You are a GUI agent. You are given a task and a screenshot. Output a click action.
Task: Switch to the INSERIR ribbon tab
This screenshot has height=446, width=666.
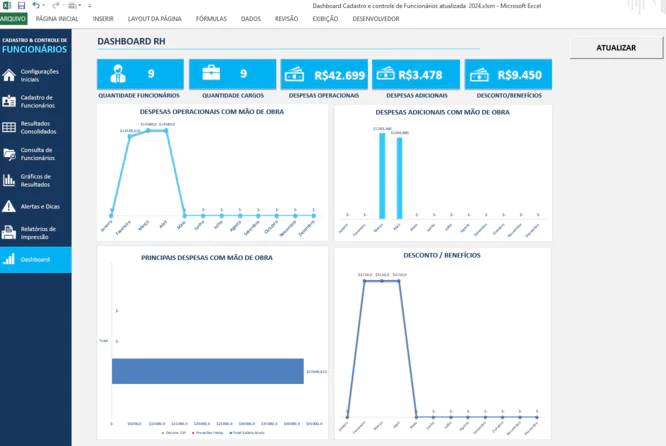(103, 18)
